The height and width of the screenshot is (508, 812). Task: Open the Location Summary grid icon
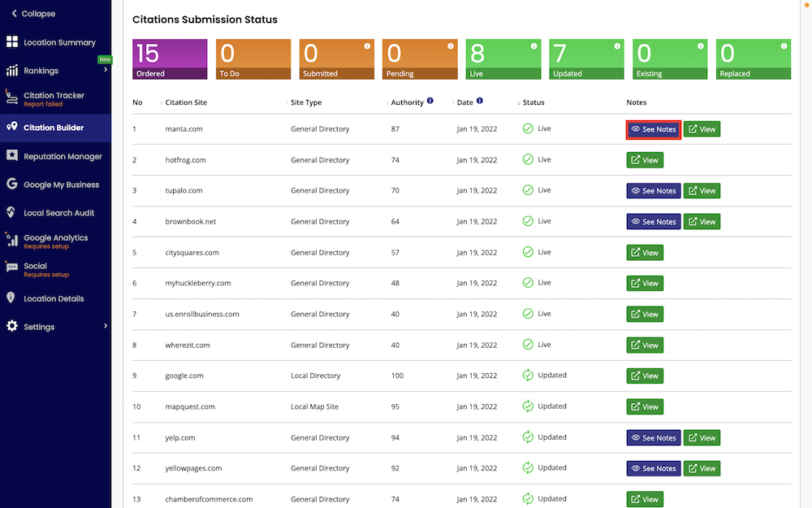click(12, 41)
